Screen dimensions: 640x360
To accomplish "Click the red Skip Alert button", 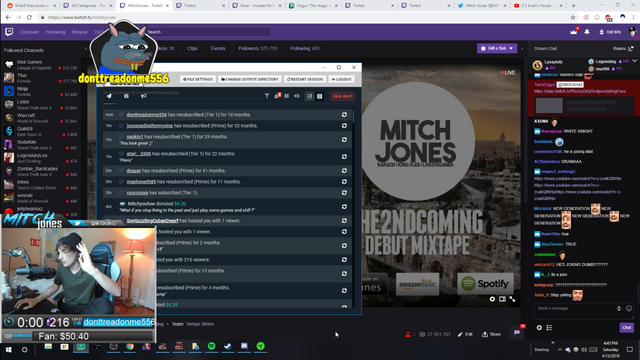I will point(342,96).
